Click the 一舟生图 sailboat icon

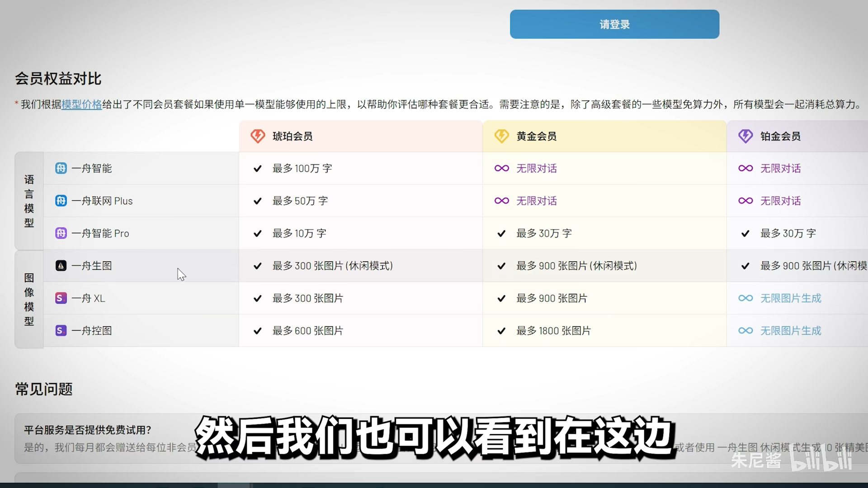click(61, 266)
